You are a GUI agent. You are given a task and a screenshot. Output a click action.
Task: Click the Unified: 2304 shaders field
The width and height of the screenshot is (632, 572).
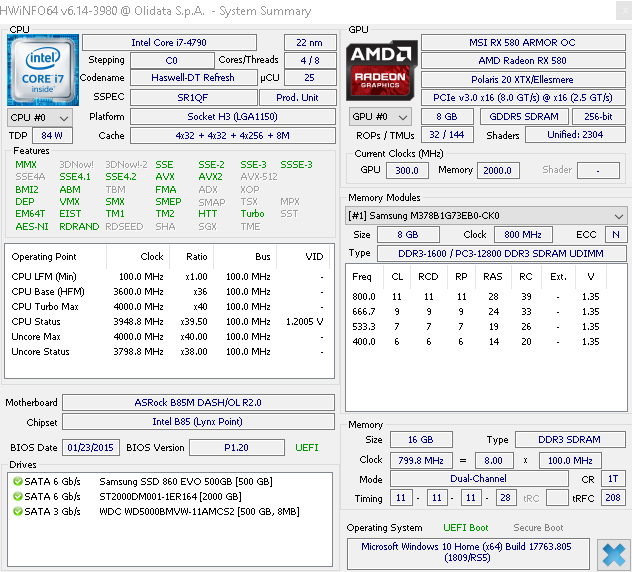(575, 135)
